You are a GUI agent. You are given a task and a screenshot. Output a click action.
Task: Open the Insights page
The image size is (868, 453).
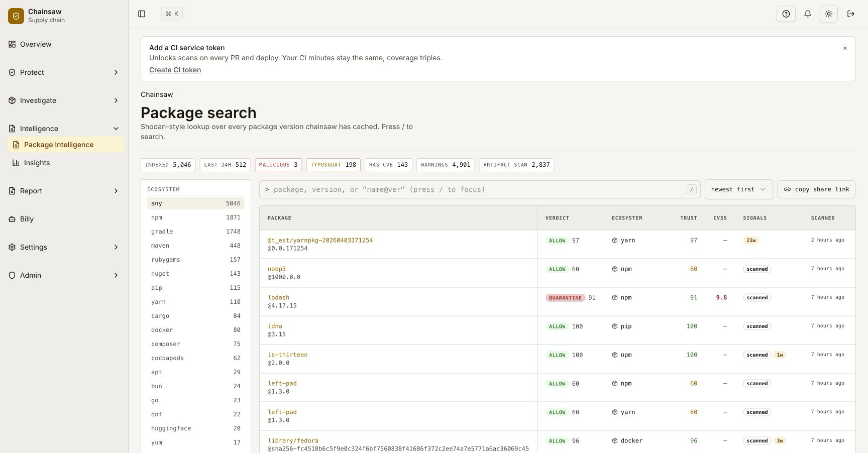tap(66, 163)
